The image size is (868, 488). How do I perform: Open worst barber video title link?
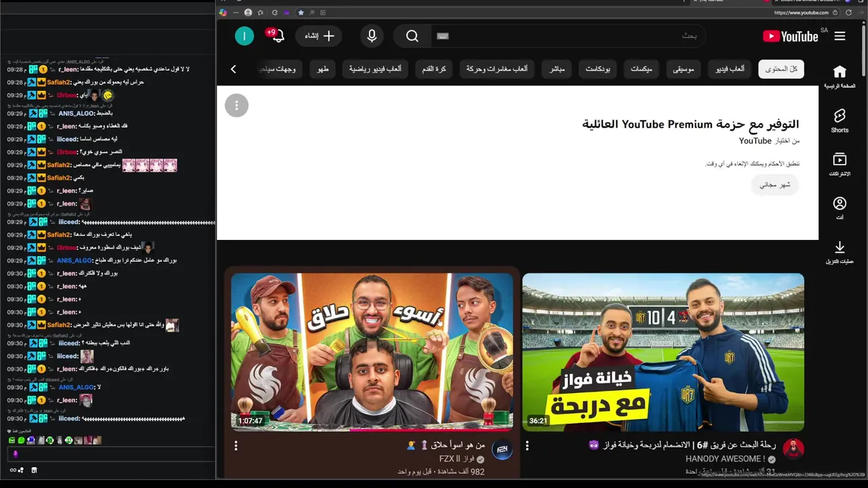(446, 445)
